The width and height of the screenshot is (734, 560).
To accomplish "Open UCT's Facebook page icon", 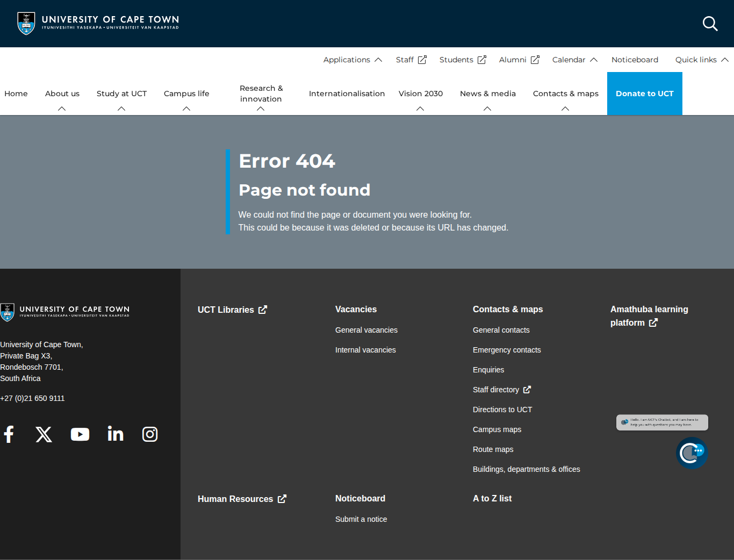I will [x=9, y=434].
